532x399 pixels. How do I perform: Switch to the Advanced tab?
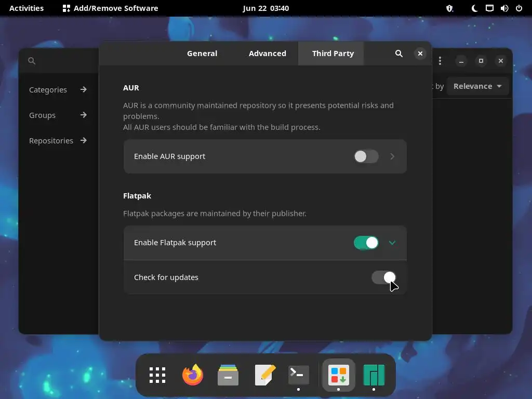(x=268, y=54)
